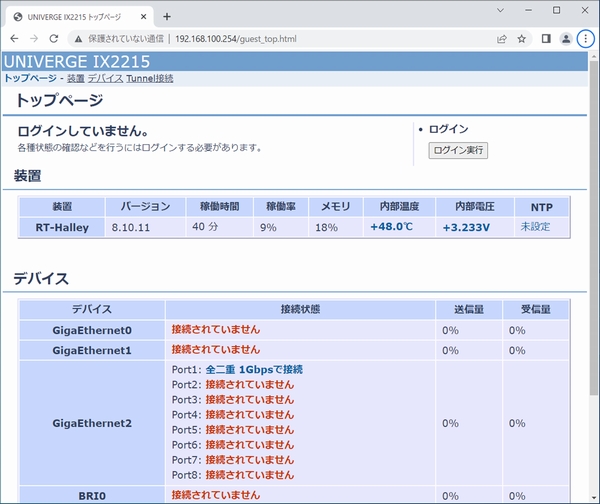Open a new tab with plus button
Image resolution: width=600 pixels, height=504 pixels.
pos(167,17)
